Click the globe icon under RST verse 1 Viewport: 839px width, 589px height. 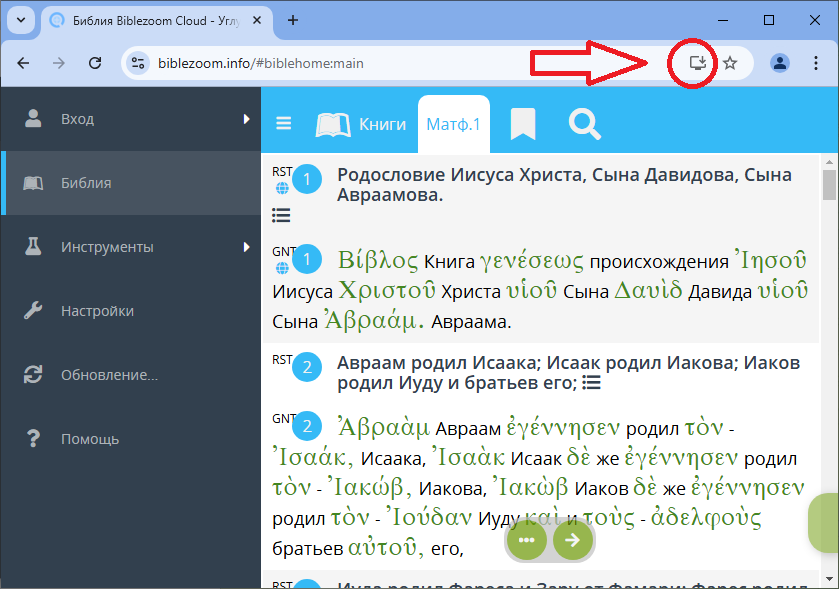point(282,188)
